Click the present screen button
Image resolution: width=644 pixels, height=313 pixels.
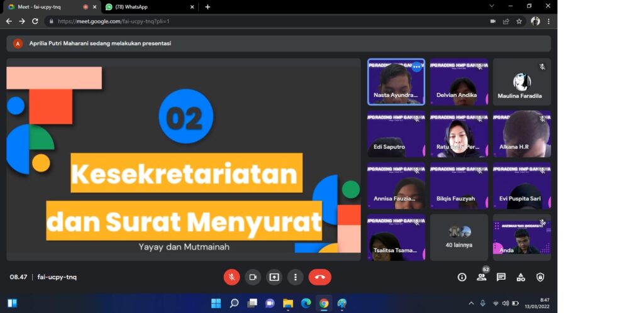coord(274,277)
